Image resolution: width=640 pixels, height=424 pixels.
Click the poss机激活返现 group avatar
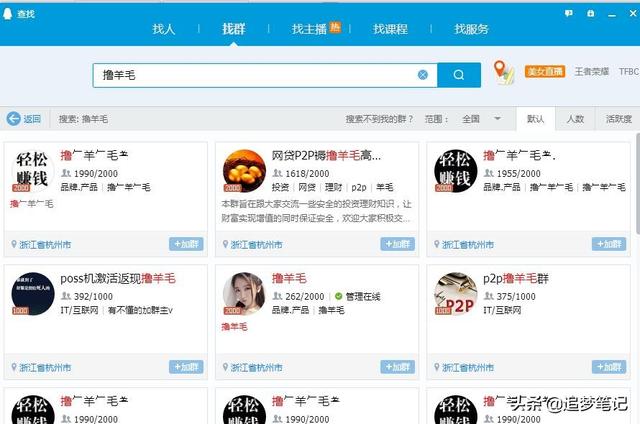coord(32,294)
